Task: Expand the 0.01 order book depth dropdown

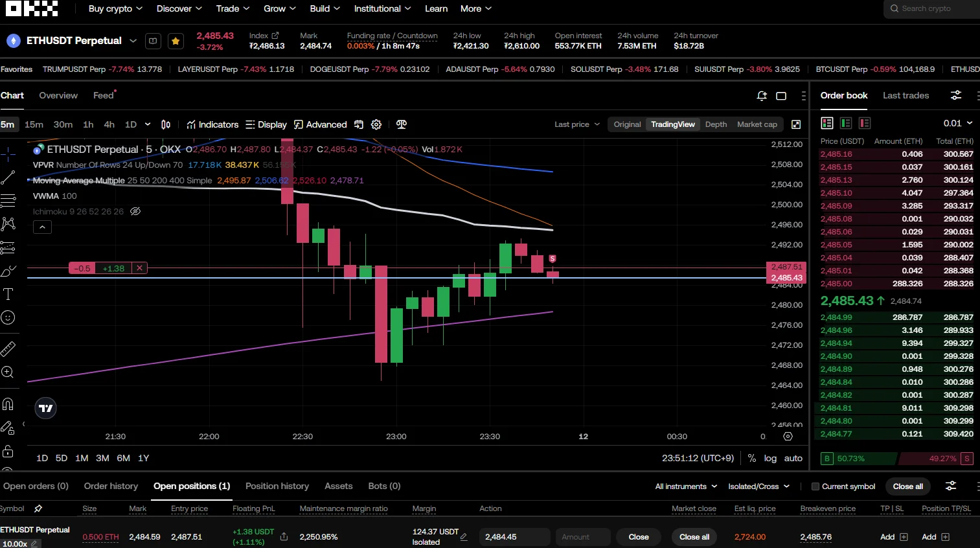Action: [x=958, y=123]
